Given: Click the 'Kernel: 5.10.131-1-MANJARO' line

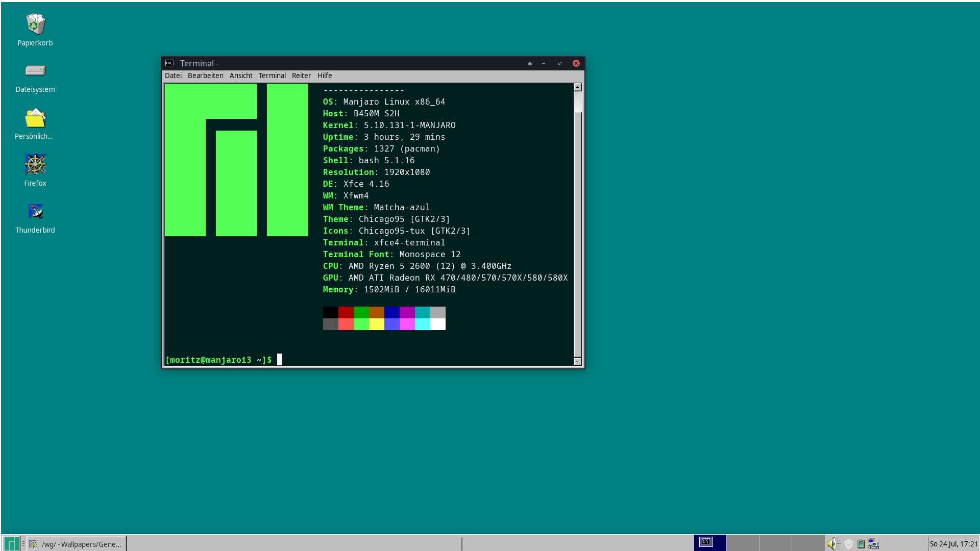Looking at the screenshot, I should coord(389,126).
